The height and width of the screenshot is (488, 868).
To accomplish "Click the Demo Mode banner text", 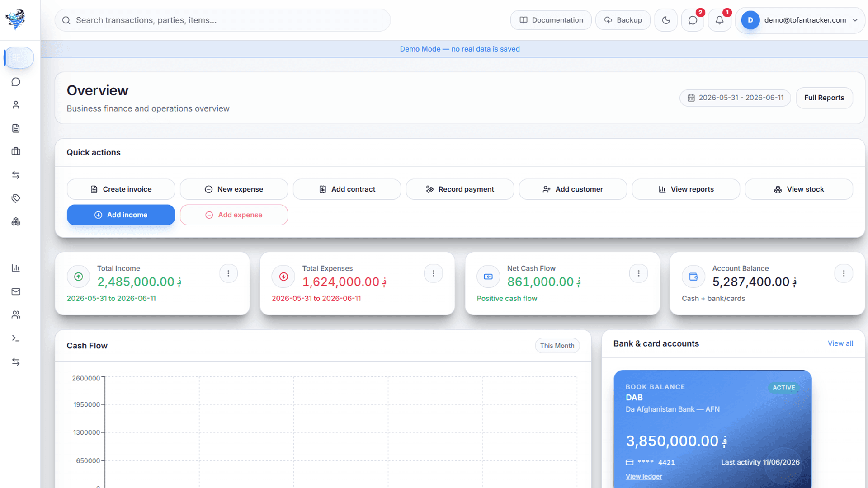I will (460, 49).
